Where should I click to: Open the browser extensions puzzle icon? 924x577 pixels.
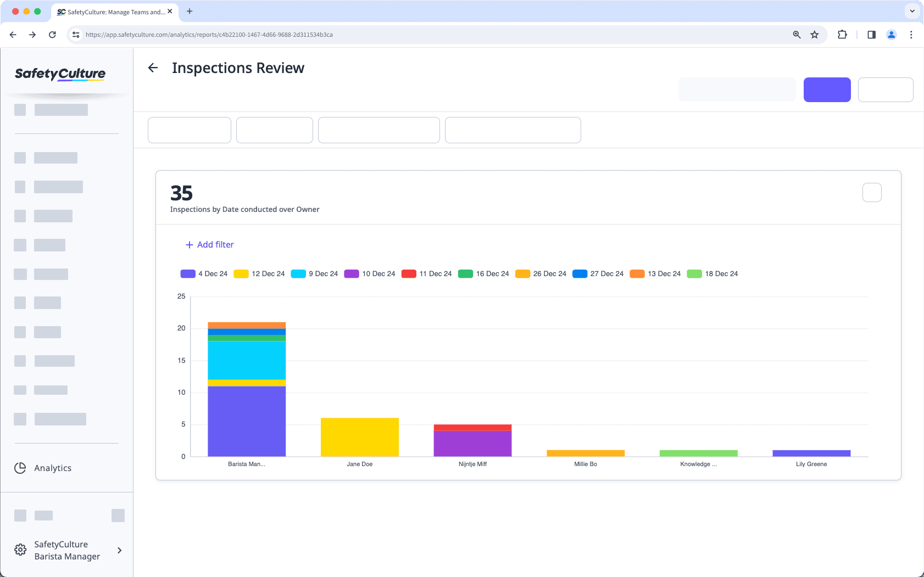(842, 34)
